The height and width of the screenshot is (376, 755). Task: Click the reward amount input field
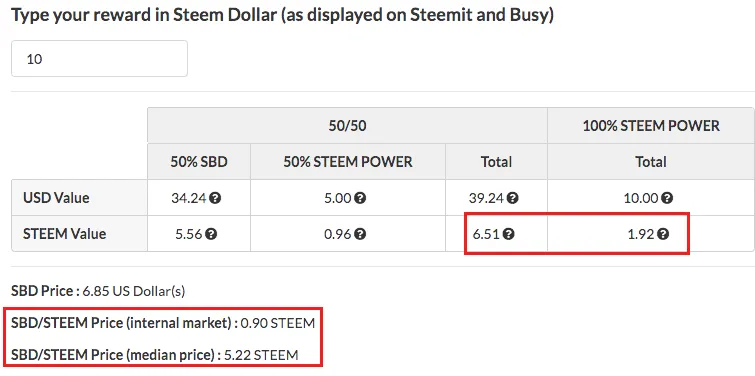coord(99,59)
